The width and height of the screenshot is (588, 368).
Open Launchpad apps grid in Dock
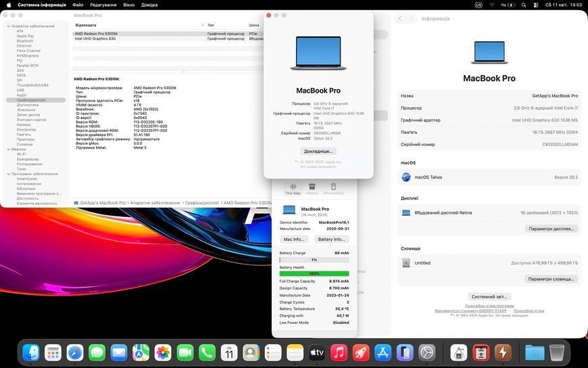(53, 353)
